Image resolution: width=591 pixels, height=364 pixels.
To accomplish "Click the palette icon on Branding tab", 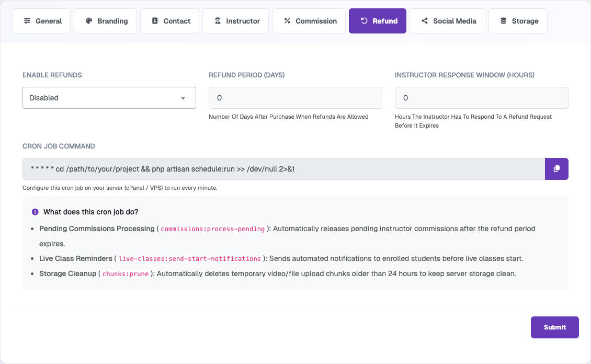I will [89, 21].
